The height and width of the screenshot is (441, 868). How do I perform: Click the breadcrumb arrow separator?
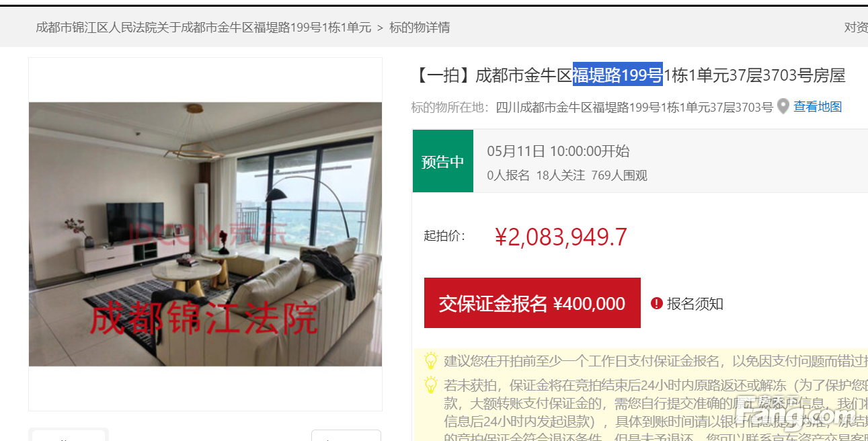click(380, 28)
